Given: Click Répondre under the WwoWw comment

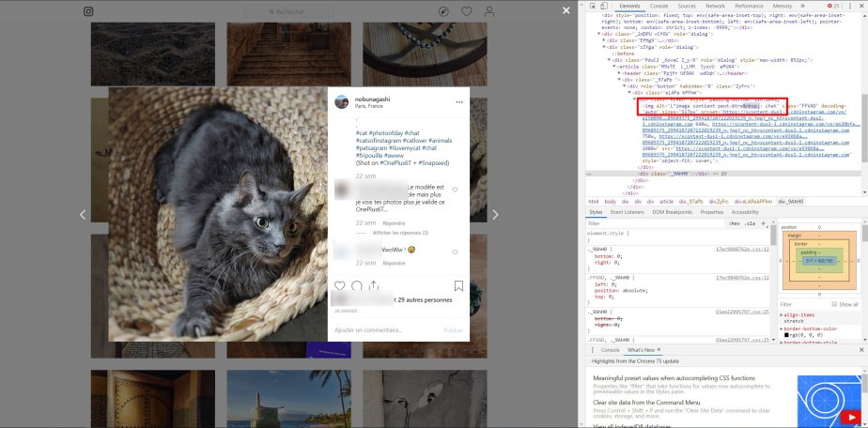Looking at the screenshot, I should pyautogui.click(x=395, y=263).
